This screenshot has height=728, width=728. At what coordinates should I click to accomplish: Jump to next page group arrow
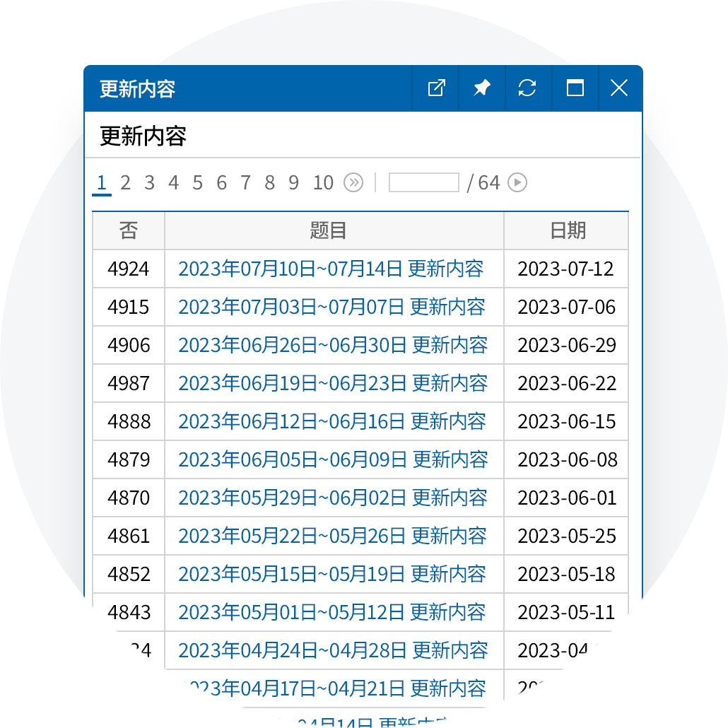coord(353,183)
